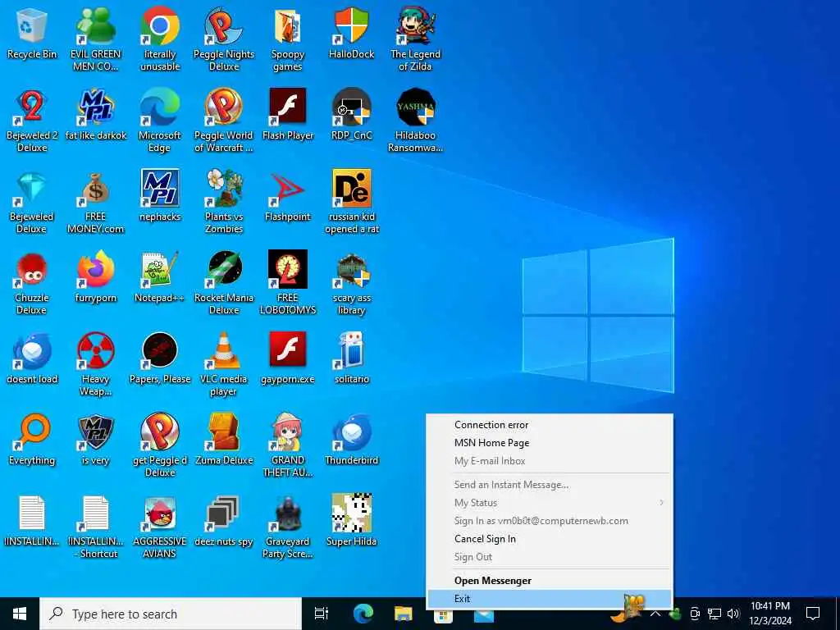Open Task View from the taskbar
840x630 pixels.
[x=322, y=614]
